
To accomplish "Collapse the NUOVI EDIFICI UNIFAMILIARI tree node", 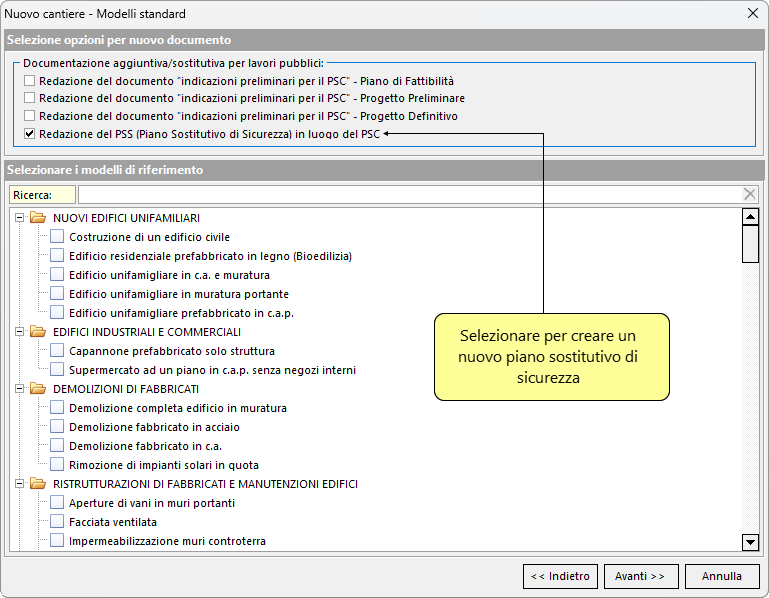I will [x=21, y=218].
